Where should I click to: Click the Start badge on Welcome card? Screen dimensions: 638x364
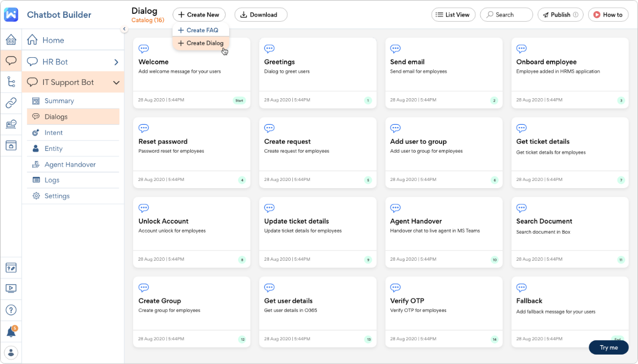pos(239,100)
